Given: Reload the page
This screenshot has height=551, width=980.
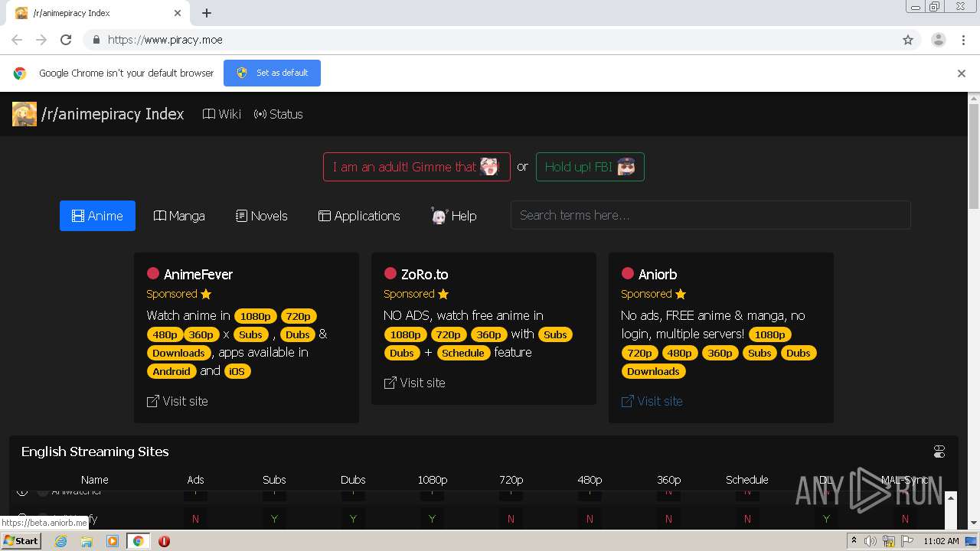Looking at the screenshot, I should [x=66, y=40].
